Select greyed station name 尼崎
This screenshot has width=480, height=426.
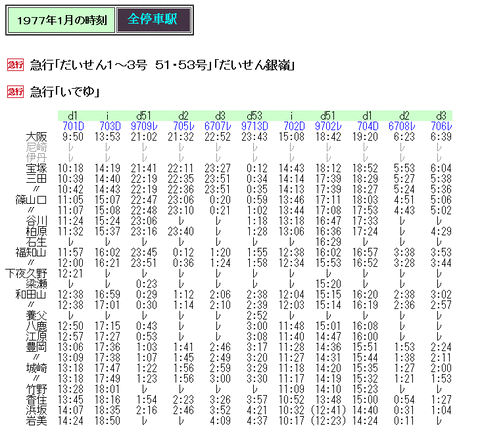pos(36,147)
